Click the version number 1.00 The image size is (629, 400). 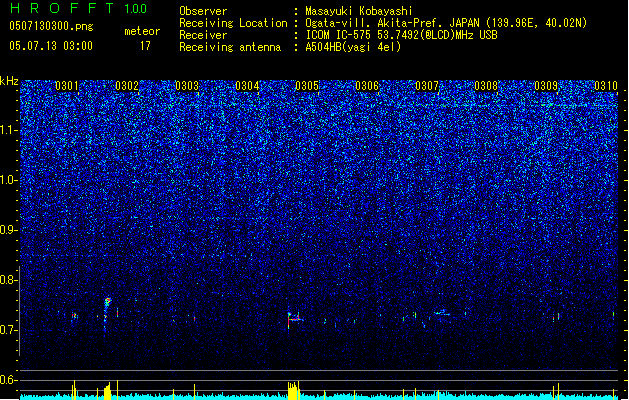click(136, 9)
